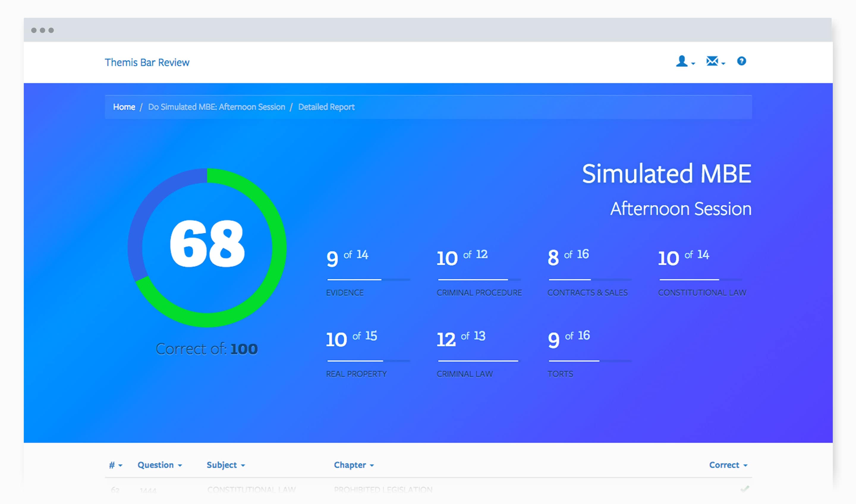Expand the Question column dropdown

point(160,465)
